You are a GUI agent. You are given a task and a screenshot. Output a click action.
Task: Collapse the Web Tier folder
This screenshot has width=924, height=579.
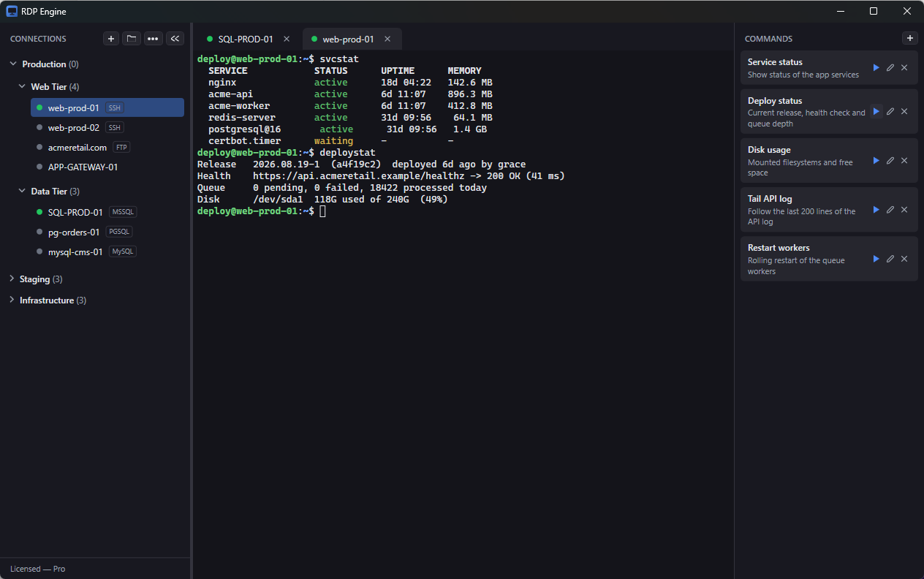click(x=21, y=87)
